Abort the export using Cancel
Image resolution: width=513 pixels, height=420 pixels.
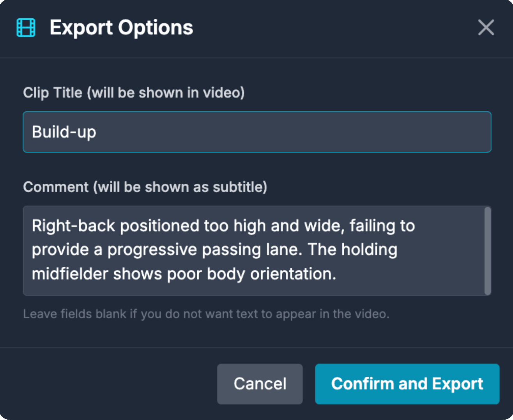coord(260,384)
